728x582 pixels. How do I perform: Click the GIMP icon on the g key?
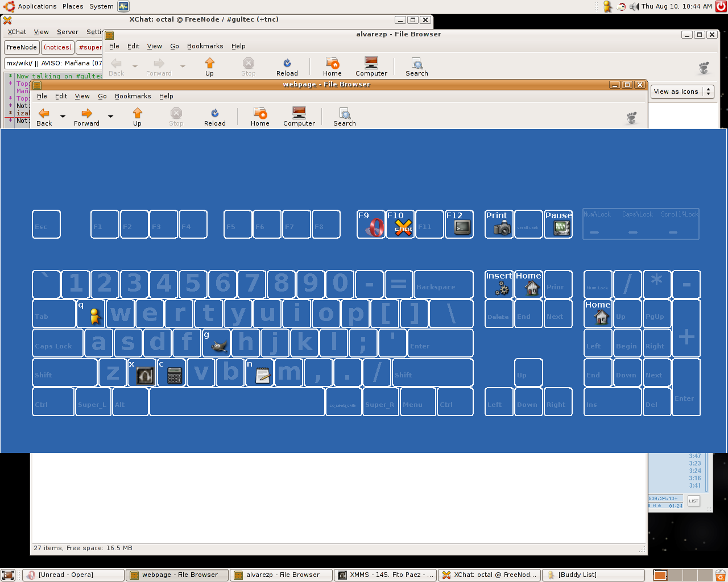point(219,346)
